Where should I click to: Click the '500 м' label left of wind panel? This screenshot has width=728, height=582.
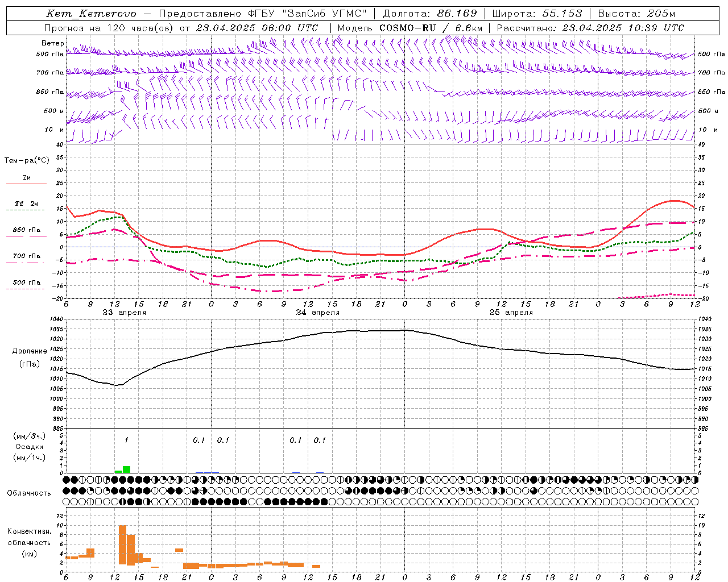53,111
